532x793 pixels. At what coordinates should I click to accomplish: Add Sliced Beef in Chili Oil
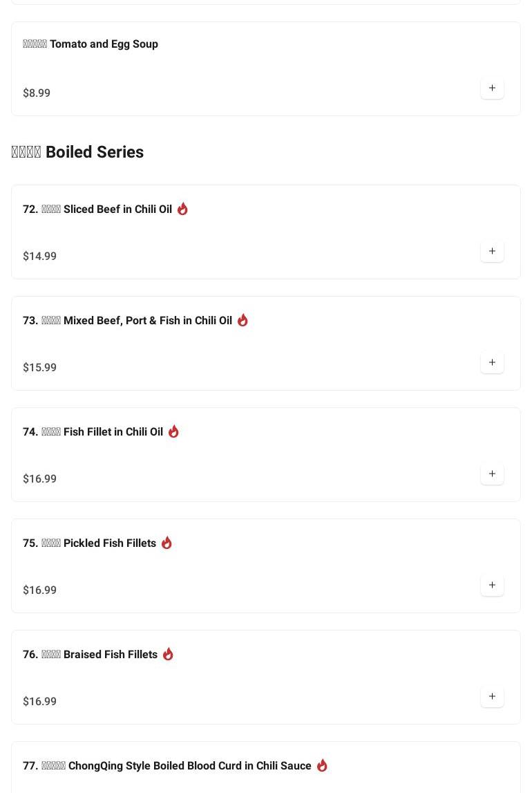coord(492,252)
